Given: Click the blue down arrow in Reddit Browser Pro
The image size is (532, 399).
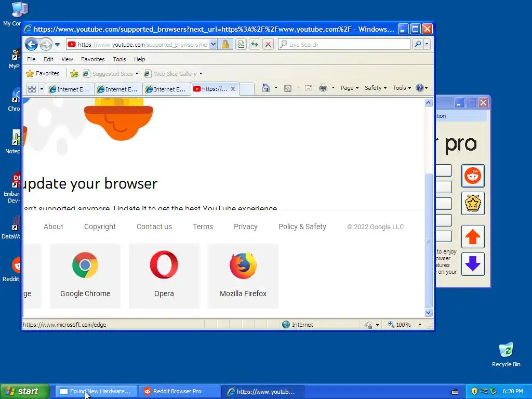Looking at the screenshot, I should pyautogui.click(x=473, y=264).
